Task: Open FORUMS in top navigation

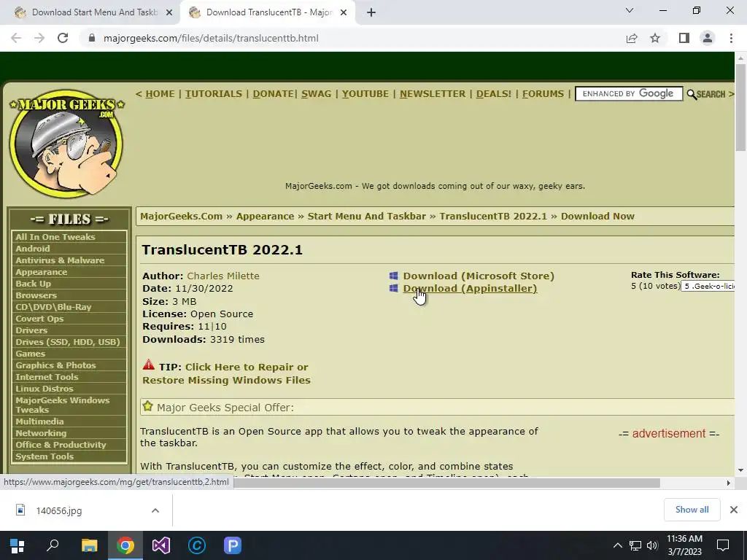Action: (543, 94)
